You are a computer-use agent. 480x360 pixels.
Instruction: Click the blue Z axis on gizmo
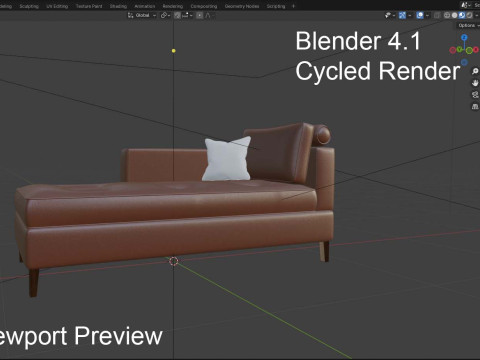pos(464,37)
